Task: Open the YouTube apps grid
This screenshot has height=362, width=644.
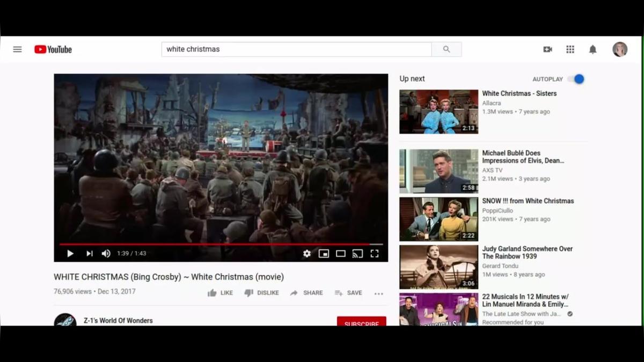Action: 570,49
